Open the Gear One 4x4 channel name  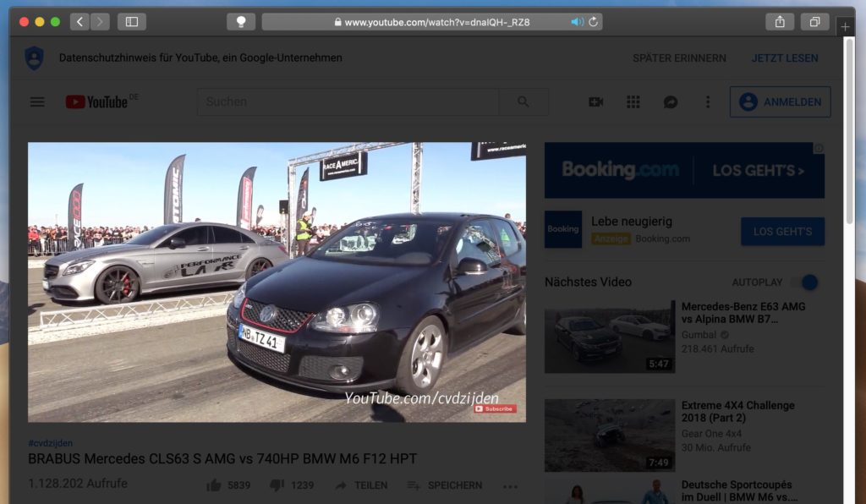[711, 433]
